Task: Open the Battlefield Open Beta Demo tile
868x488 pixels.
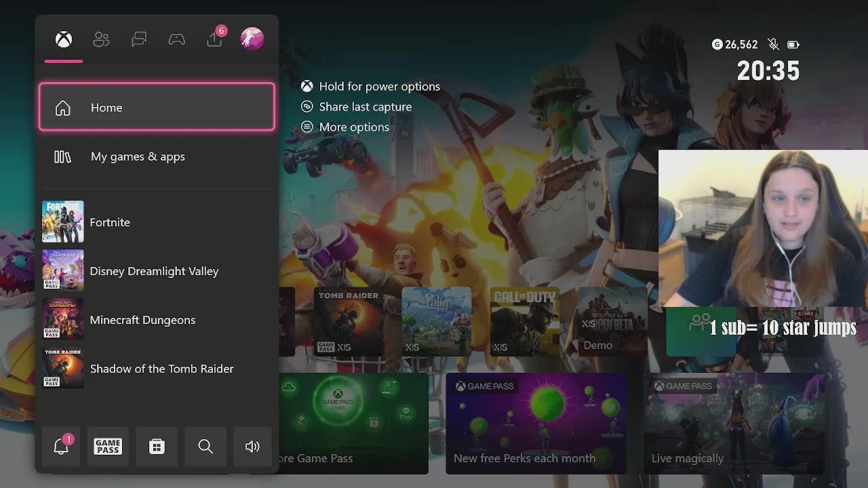Action: click(x=613, y=321)
